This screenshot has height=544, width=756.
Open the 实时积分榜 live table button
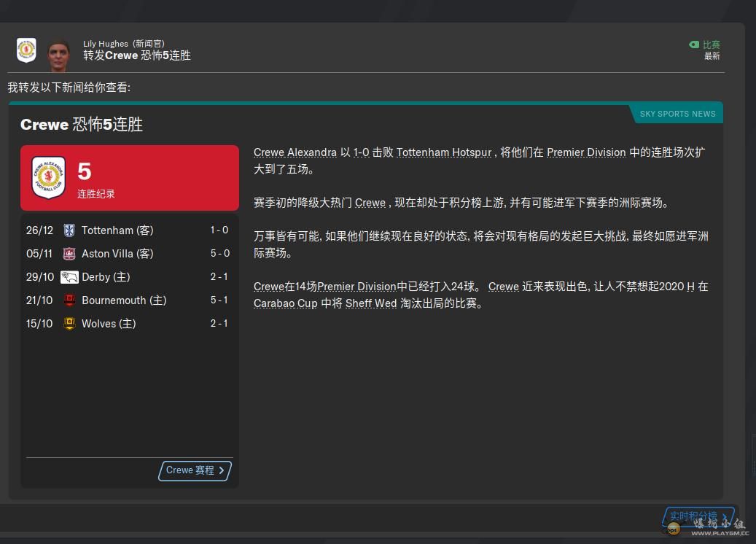pos(698,516)
